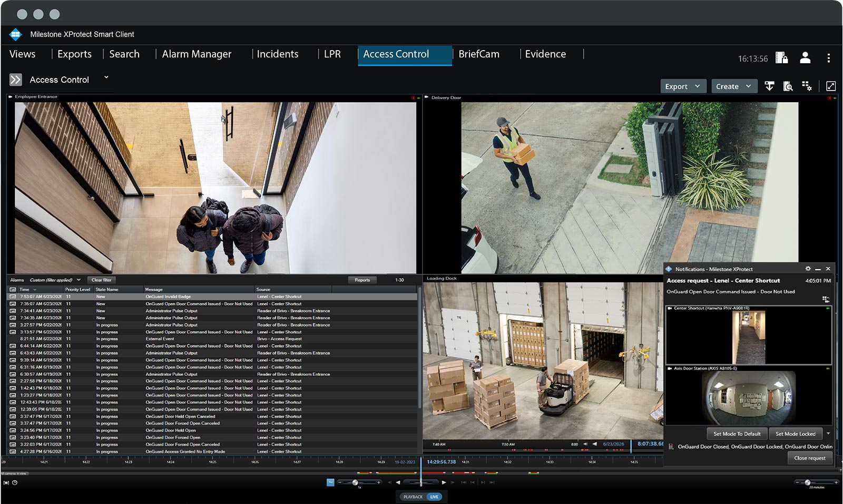Open the LPR tab

(332, 54)
